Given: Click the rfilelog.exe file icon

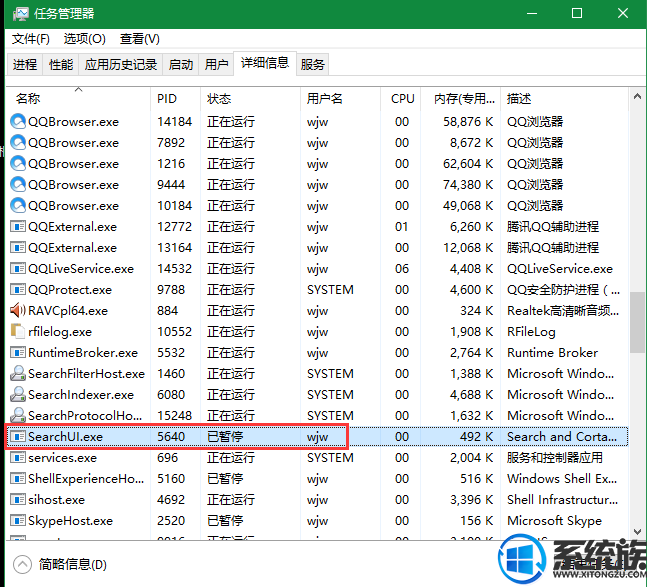Looking at the screenshot, I should pyautogui.click(x=18, y=331).
